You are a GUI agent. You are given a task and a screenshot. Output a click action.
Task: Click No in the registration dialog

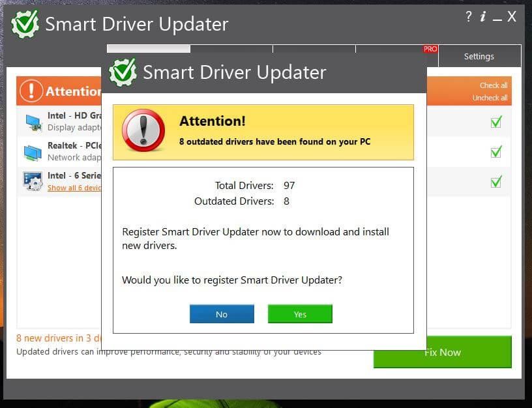[x=222, y=314]
